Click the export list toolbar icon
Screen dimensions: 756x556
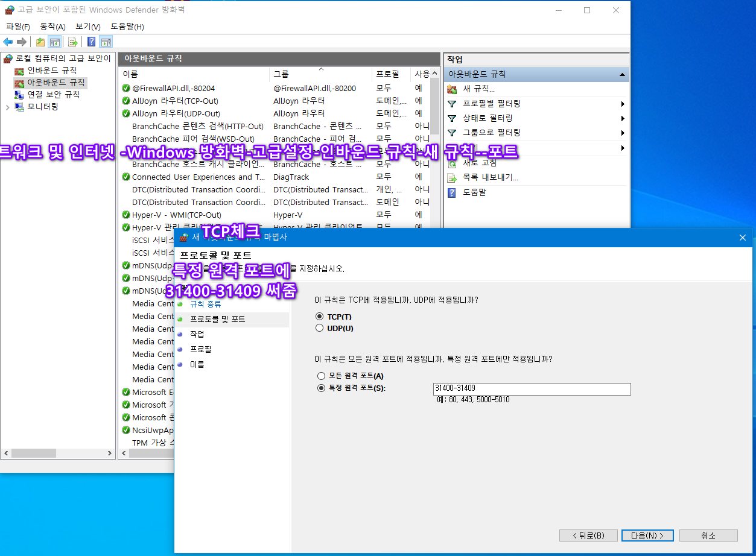pyautogui.click(x=72, y=42)
